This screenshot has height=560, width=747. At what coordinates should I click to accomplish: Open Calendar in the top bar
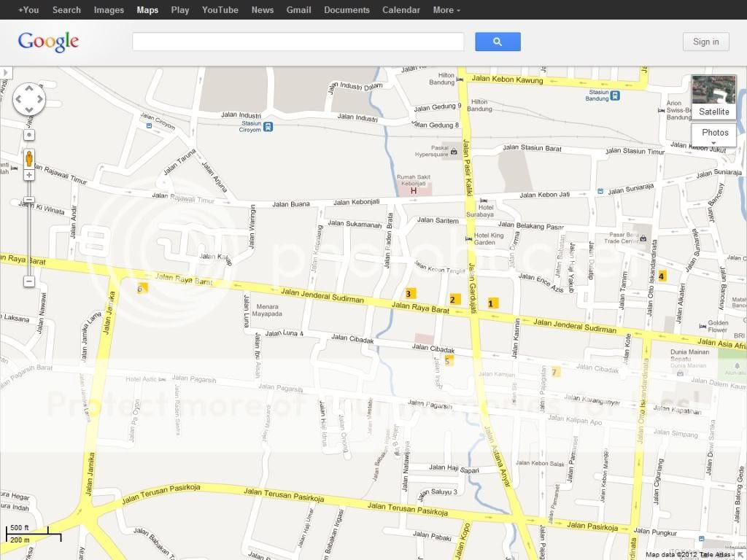pos(401,10)
